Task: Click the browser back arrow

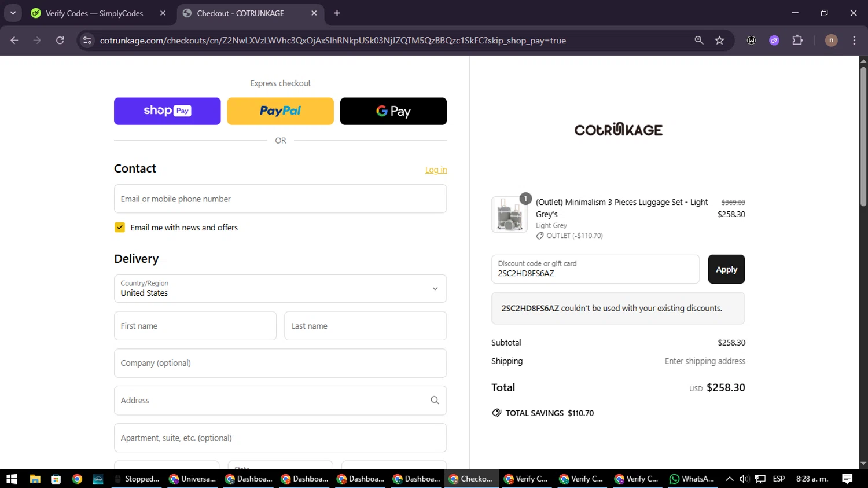Action: click(14, 41)
